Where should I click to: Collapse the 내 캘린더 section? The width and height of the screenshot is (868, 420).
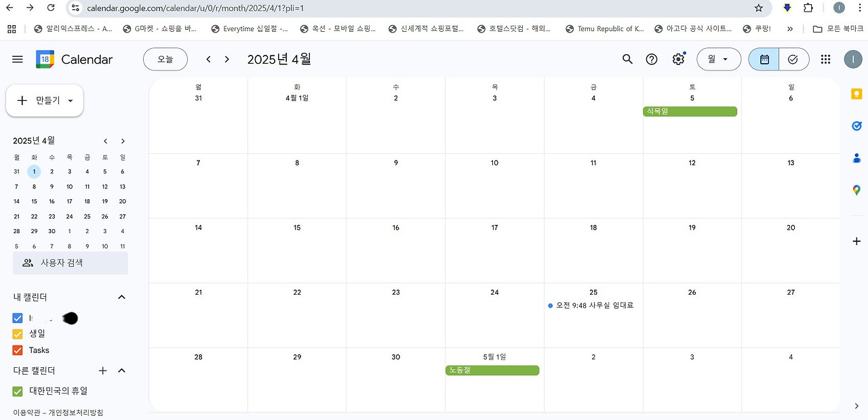tap(122, 297)
